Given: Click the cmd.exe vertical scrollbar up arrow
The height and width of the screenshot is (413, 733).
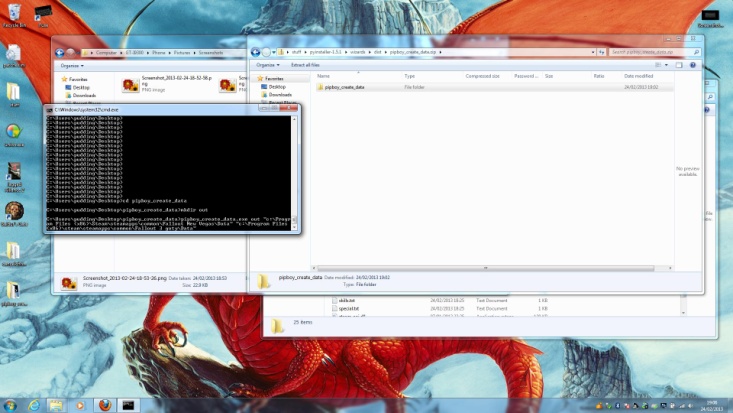Looking at the screenshot, I should coord(294,120).
